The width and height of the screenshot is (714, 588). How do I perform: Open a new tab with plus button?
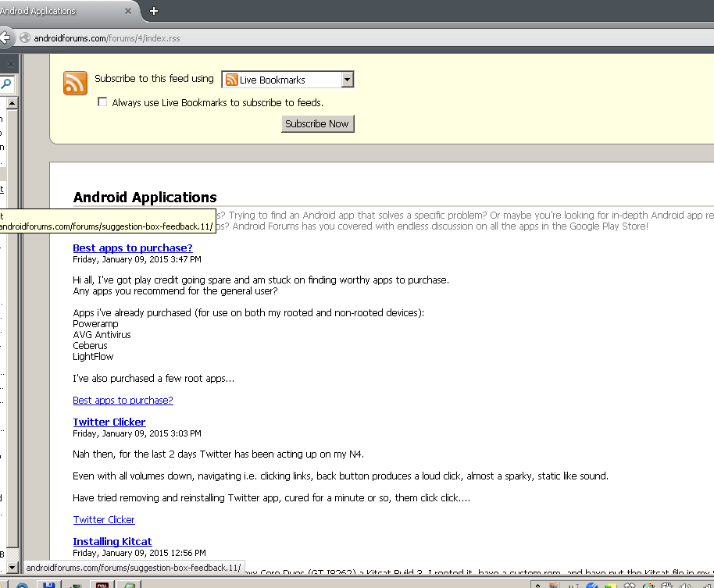pos(154,11)
